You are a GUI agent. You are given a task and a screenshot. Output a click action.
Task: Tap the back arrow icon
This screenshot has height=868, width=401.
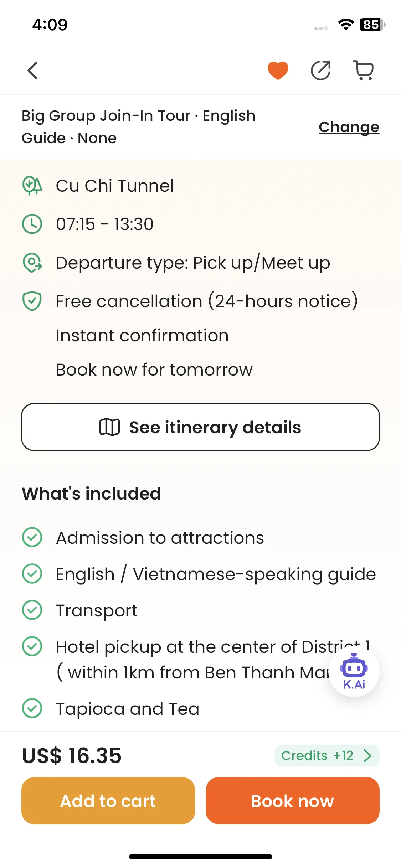point(32,71)
